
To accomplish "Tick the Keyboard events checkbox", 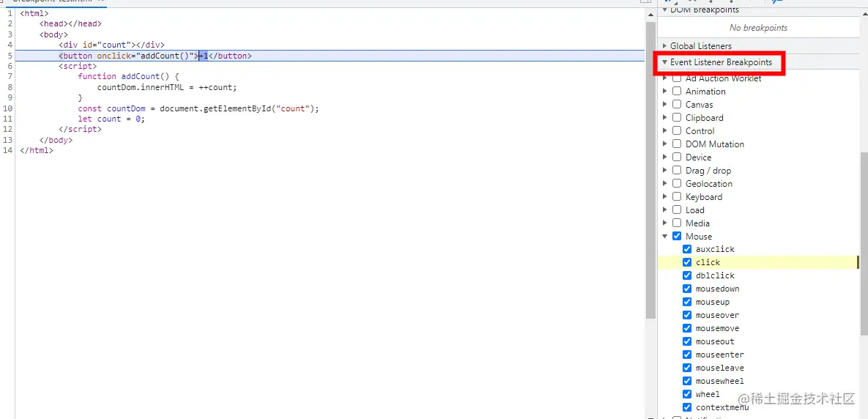I will tap(677, 196).
